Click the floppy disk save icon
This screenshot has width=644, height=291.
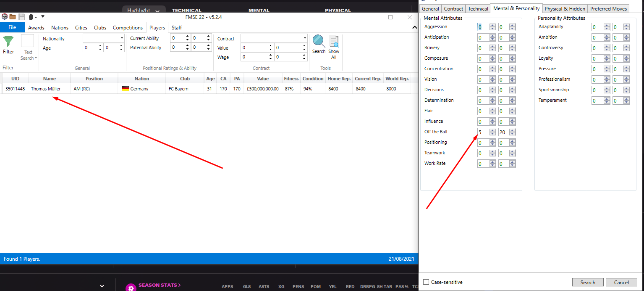pyautogui.click(x=21, y=17)
